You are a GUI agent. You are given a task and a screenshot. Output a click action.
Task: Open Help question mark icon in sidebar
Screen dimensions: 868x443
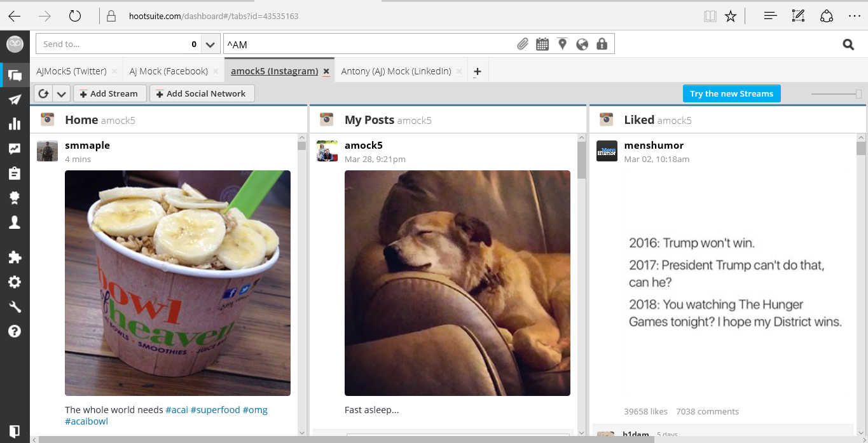[x=15, y=331]
